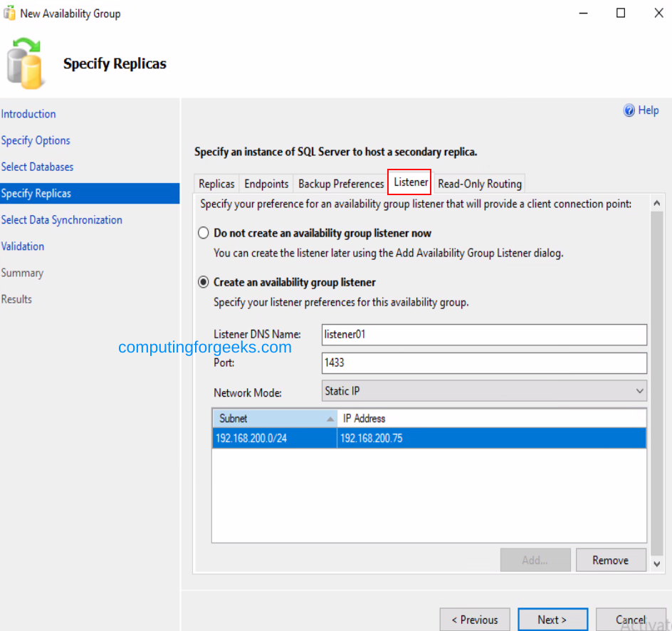Click the New Availability Group title bar icon
This screenshot has height=631, width=672.
click(9, 12)
